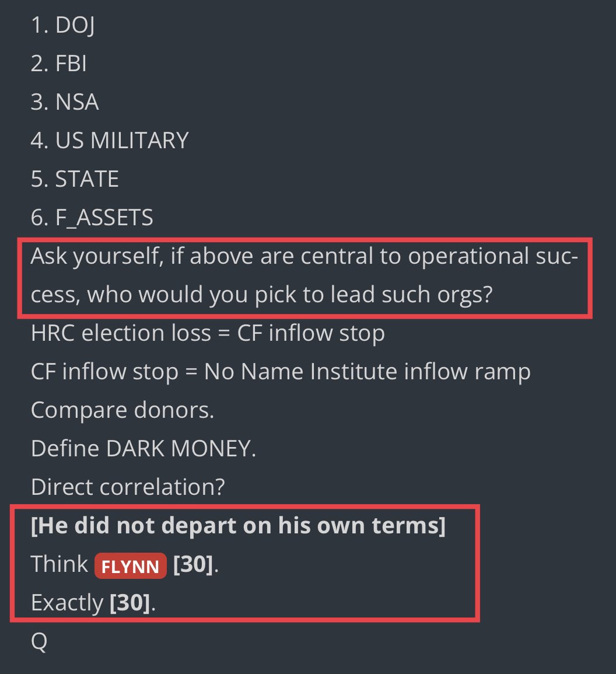The width and height of the screenshot is (616, 674).
Task: Select the F_ASSETS list entry
Action: click(92, 218)
